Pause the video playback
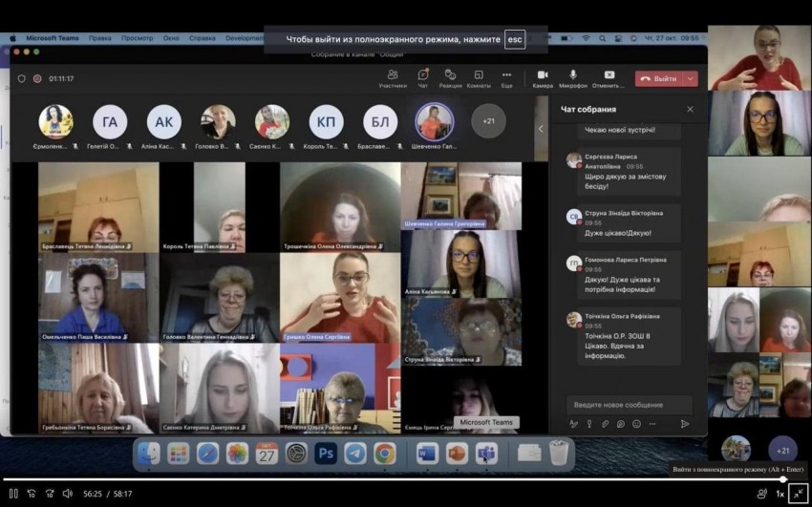Image resolution: width=812 pixels, height=507 pixels. pyautogui.click(x=13, y=494)
